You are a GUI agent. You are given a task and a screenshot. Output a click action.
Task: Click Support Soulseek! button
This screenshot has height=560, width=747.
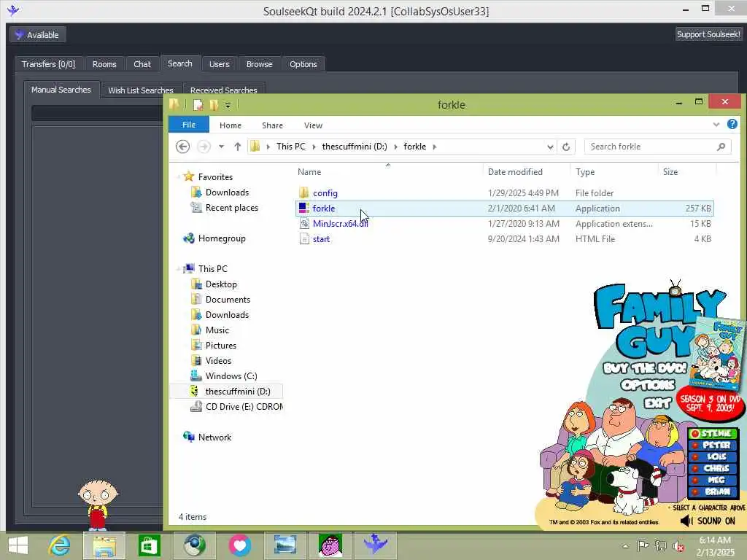pyautogui.click(x=708, y=34)
